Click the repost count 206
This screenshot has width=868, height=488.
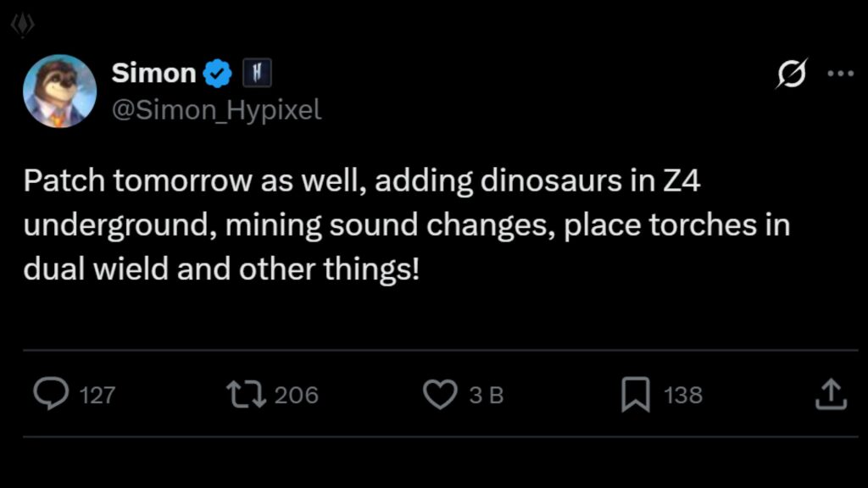coord(297,395)
